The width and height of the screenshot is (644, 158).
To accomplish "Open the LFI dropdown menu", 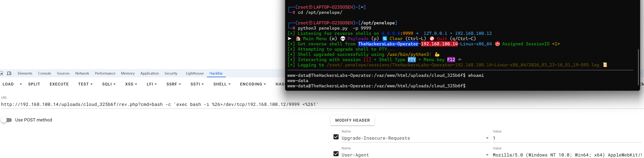I will pos(152,84).
